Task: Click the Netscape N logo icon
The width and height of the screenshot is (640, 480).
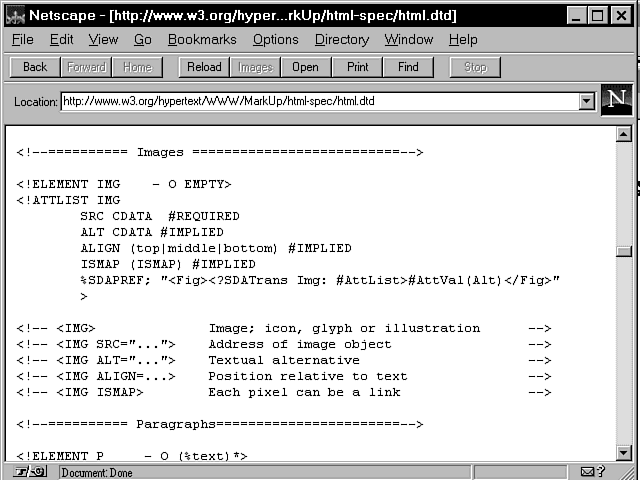Action: 616,100
